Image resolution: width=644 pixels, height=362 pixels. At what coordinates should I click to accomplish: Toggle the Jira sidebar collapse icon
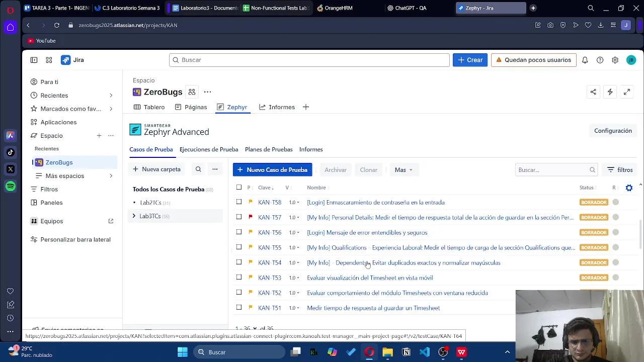(x=34, y=60)
